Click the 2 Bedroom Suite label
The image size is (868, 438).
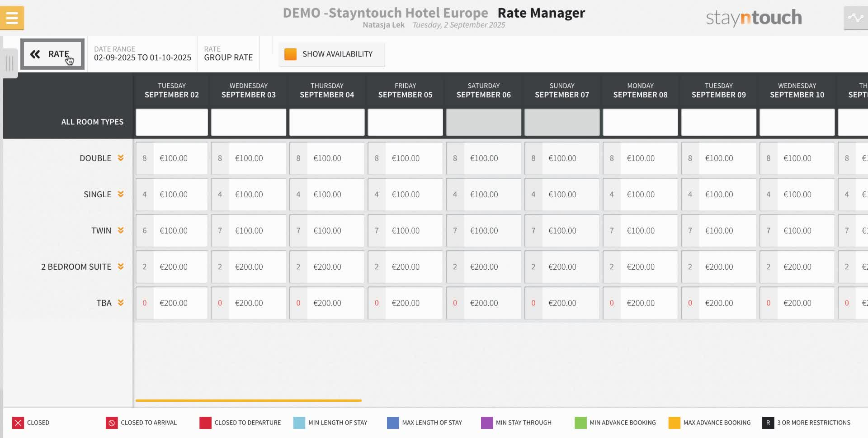(76, 267)
